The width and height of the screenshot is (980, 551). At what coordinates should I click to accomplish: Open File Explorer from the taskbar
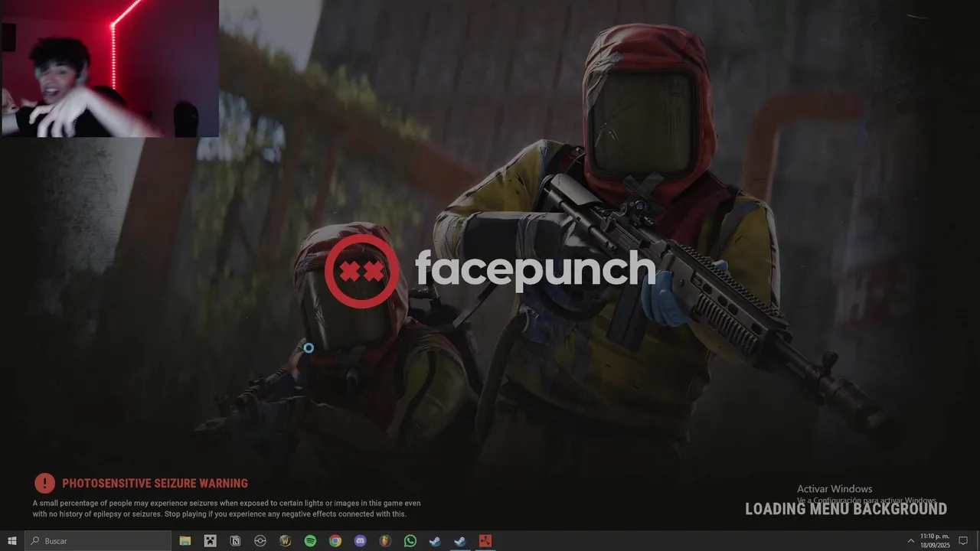click(x=185, y=541)
